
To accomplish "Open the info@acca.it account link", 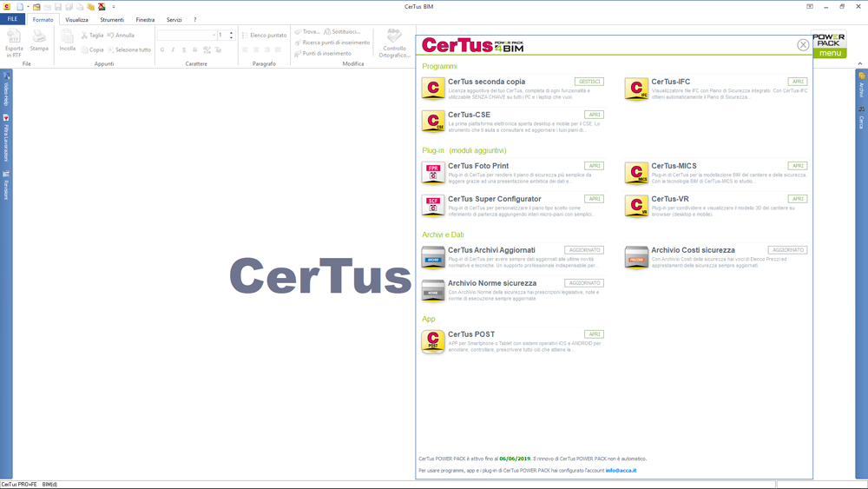I will coord(621,471).
